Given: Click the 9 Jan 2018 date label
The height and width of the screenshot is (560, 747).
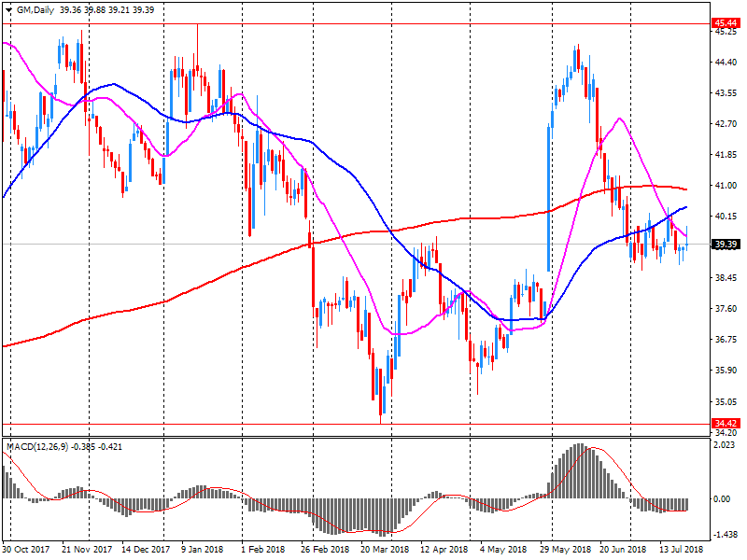Looking at the screenshot, I should (x=202, y=549).
